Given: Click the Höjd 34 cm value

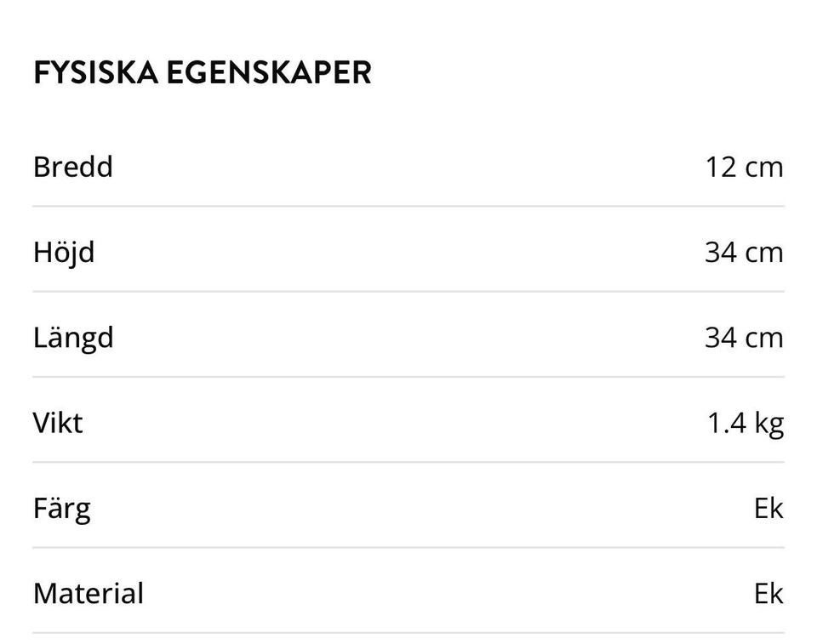Looking at the screenshot, I should point(744,253).
